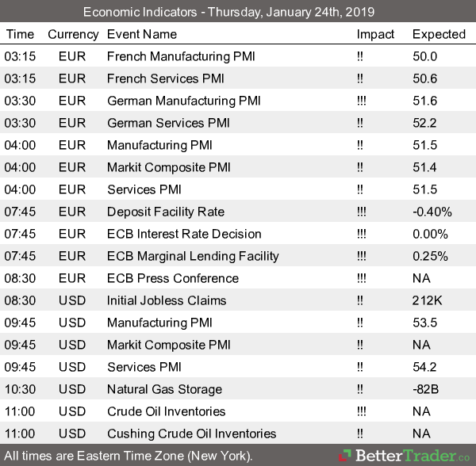This screenshot has height=466, width=476.
Task: Click the ECB Press Conference event
Action: (172, 278)
